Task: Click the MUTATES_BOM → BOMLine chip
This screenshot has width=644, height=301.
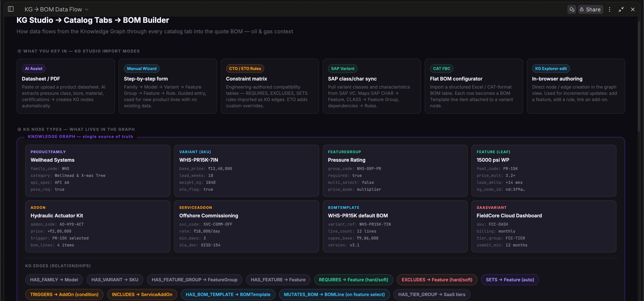Action: point(334,295)
